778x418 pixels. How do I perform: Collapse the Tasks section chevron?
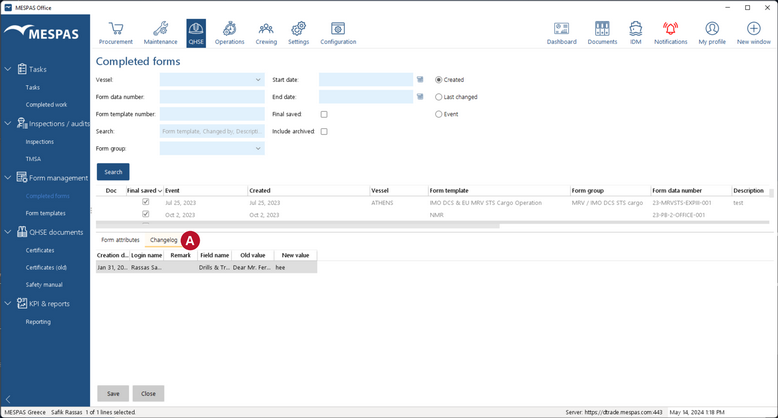[8, 69]
